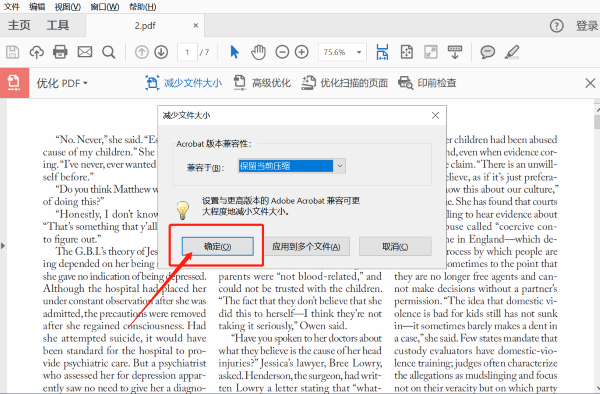Click the save file icon

(12, 52)
